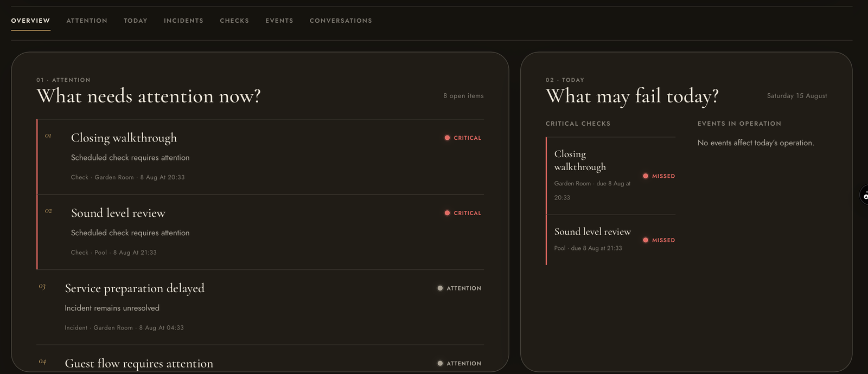This screenshot has height=374, width=868.
Task: Click the 'Events in Operation' column label
Action: (739, 124)
